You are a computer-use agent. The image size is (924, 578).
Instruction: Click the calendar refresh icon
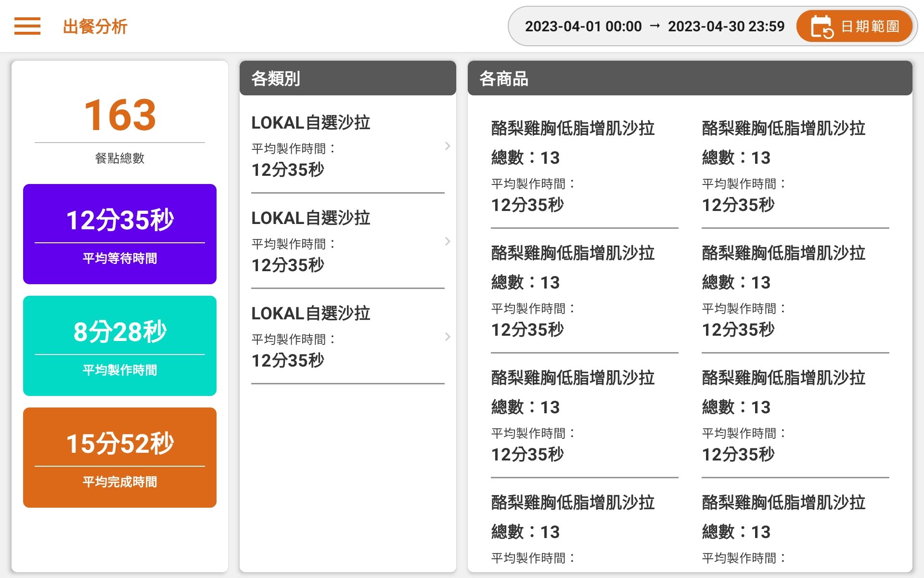(x=822, y=26)
